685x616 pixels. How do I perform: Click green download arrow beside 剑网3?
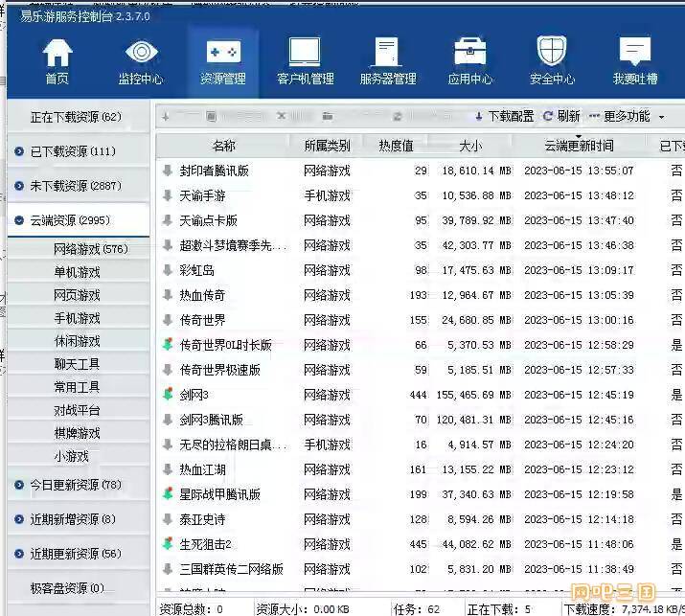click(168, 395)
